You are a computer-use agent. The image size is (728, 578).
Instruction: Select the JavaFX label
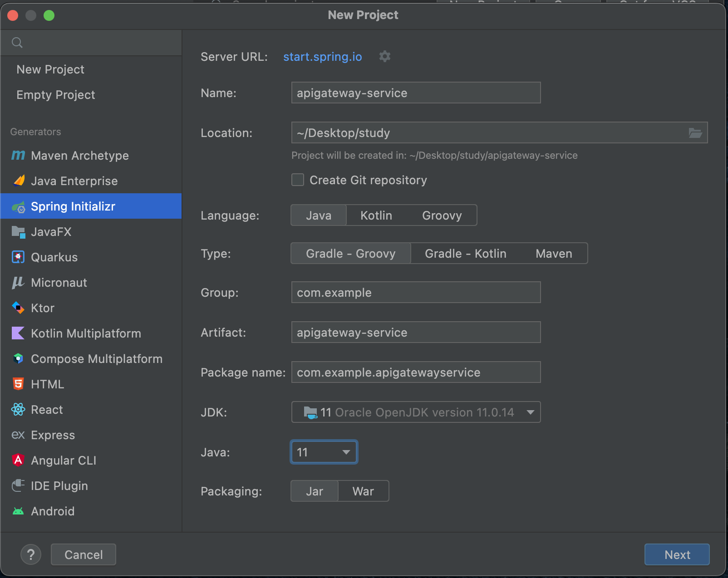[51, 232]
